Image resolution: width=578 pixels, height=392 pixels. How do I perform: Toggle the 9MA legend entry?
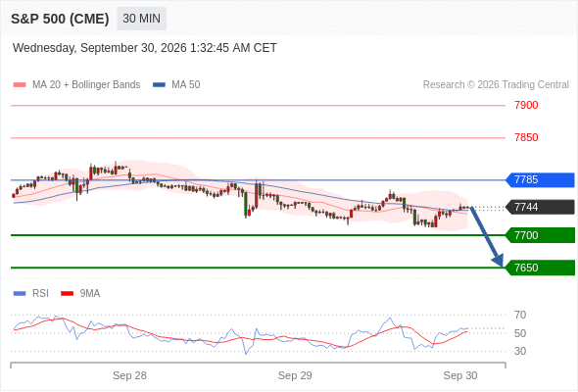tap(80, 294)
